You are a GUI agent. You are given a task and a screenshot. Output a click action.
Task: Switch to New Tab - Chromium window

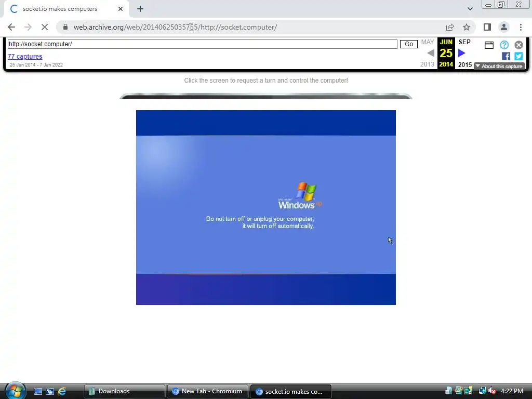(x=207, y=391)
